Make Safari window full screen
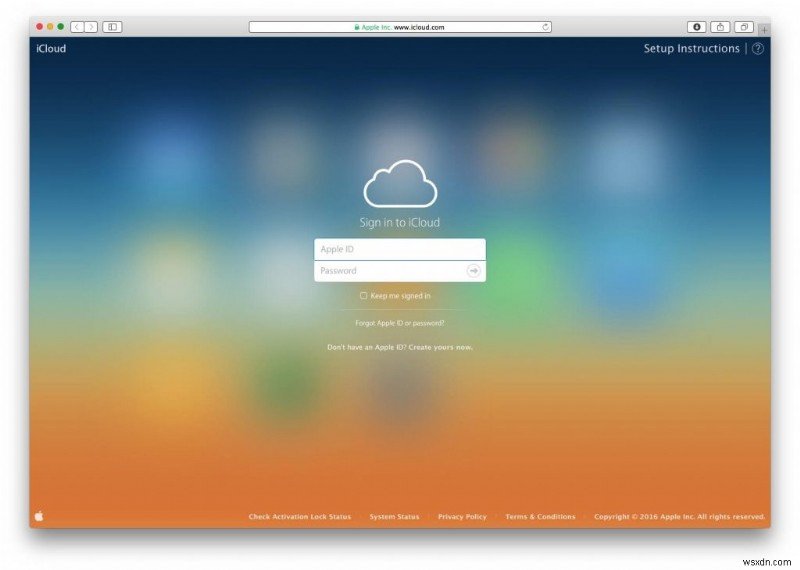800x570 pixels. click(61, 27)
